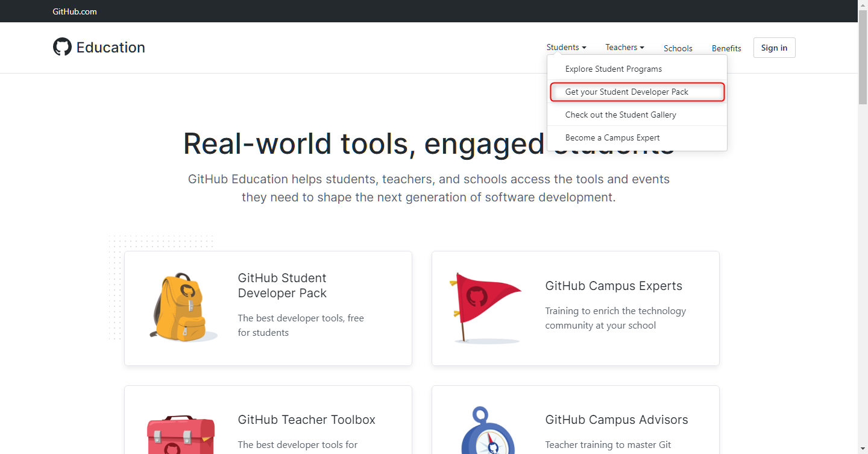This screenshot has height=454, width=868.
Task: Open the GitHub Campus Advisors card heading
Action: (x=617, y=420)
